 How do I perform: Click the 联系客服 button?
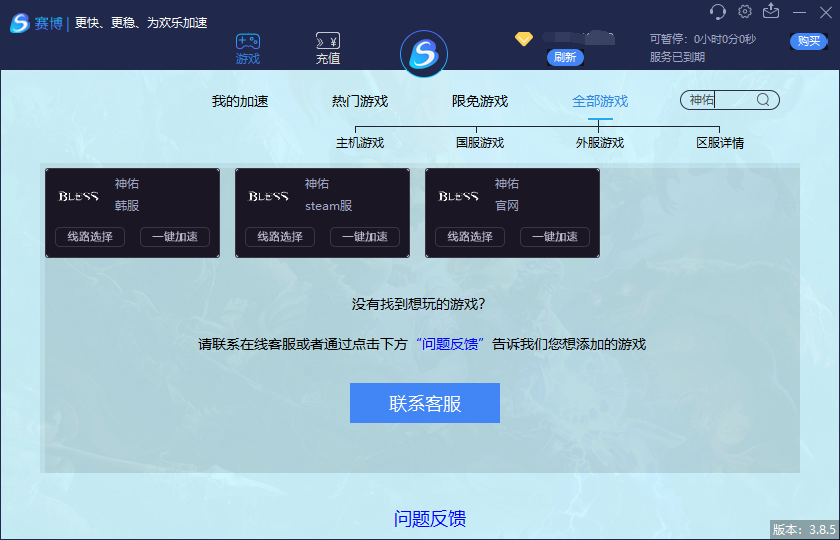pos(425,403)
